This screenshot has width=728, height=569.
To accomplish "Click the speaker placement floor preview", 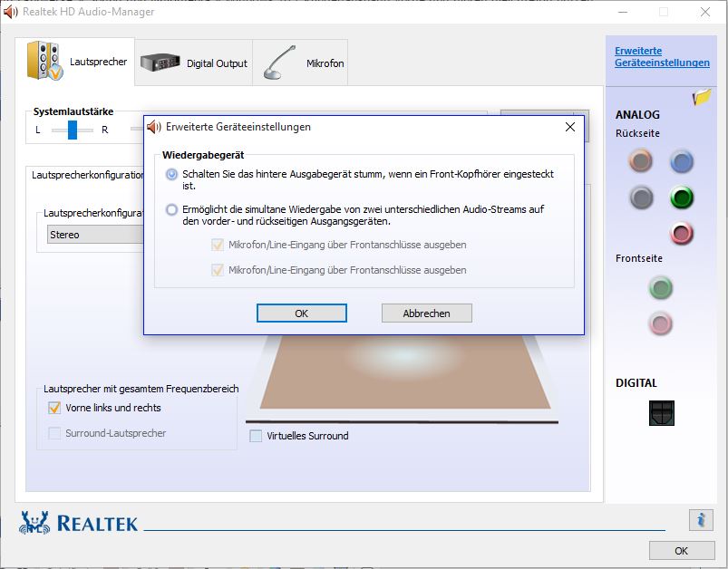I will pos(405,372).
